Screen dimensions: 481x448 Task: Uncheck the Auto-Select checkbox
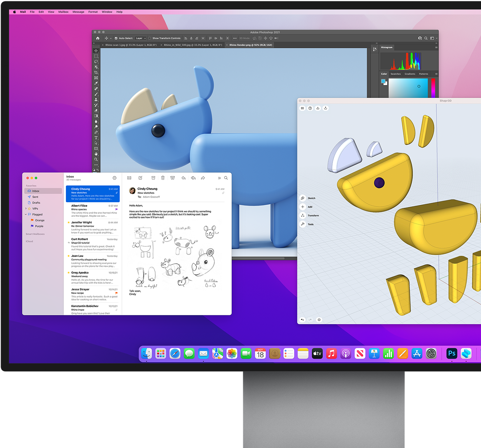click(116, 38)
